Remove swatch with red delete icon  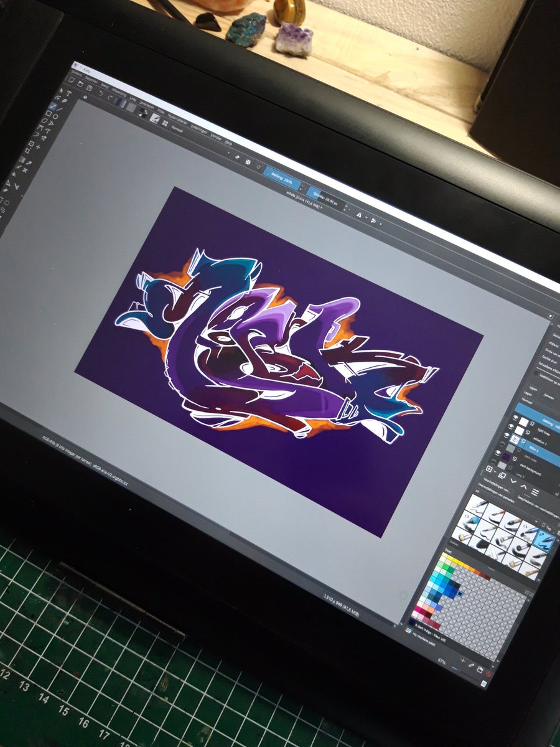[x=488, y=674]
